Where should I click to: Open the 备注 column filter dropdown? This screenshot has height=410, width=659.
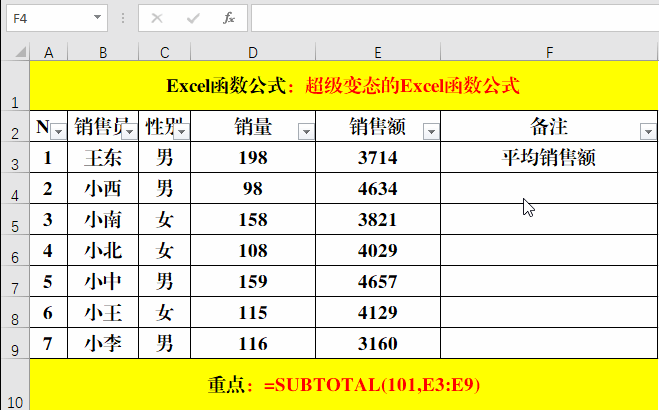point(648,132)
